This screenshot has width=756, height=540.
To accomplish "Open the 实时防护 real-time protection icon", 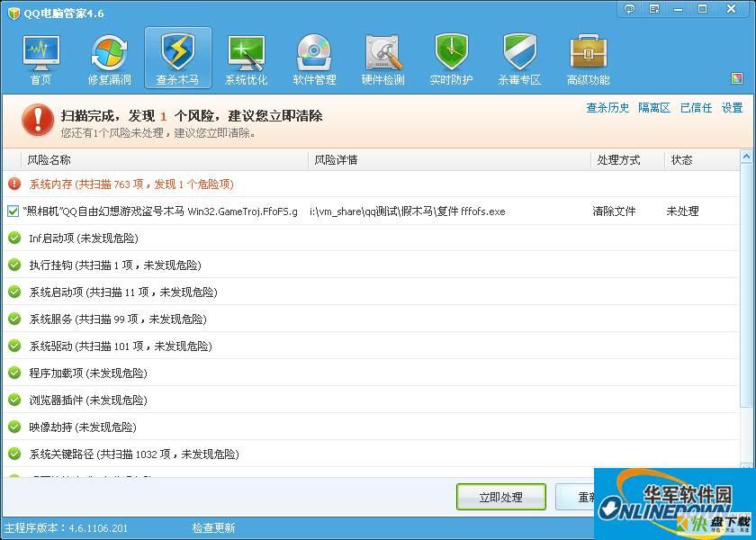I will [451, 59].
